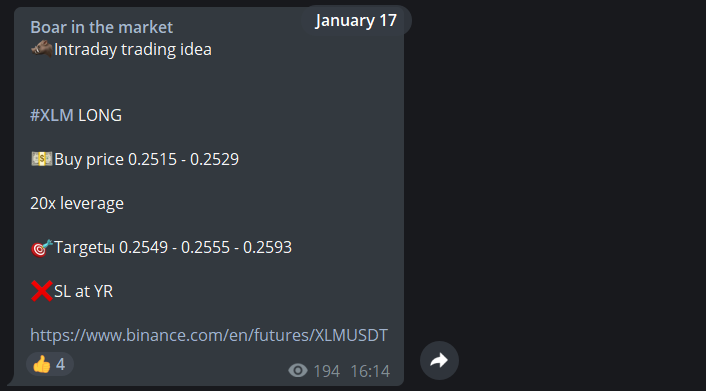Click the 194 views number
Viewport: 706px width, 391px height.
coord(326,371)
